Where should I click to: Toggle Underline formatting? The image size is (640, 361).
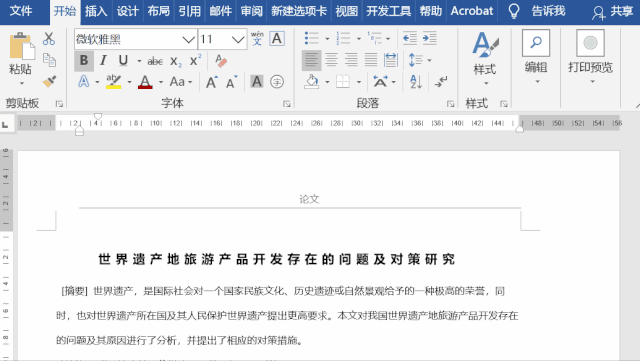[x=123, y=60]
